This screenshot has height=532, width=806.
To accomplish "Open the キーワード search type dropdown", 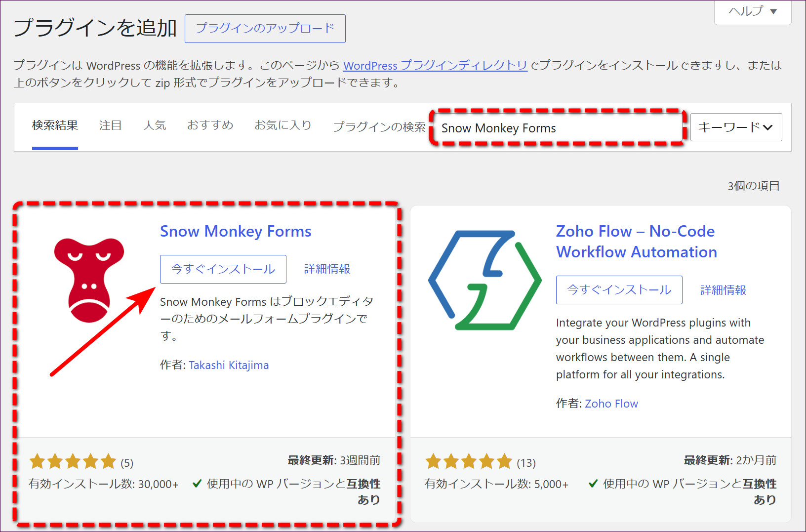I will [x=736, y=127].
